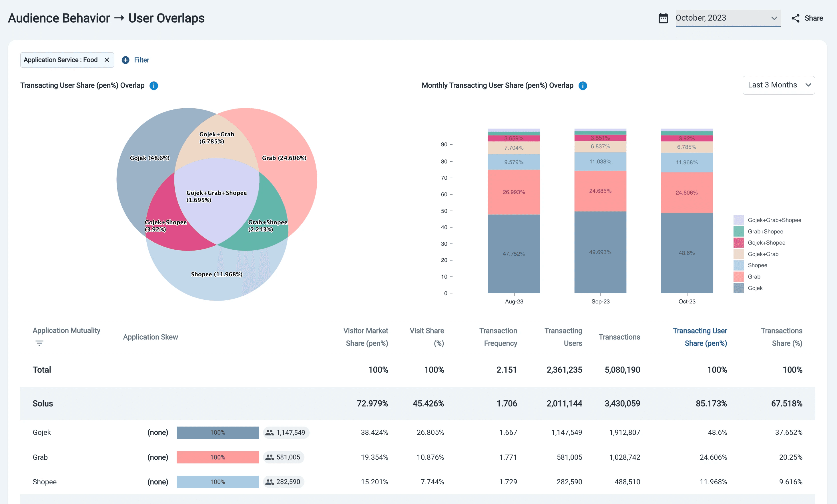Click the Application Skew column header
Image resolution: width=837 pixels, height=504 pixels.
click(150, 337)
